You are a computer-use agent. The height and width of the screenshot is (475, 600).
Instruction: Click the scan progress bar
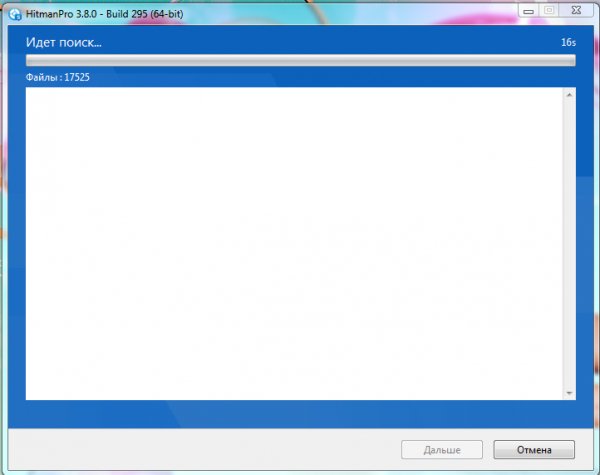click(x=300, y=60)
